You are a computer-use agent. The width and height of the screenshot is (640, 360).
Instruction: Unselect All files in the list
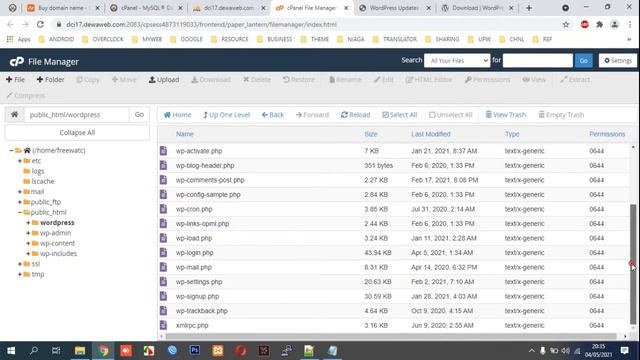451,115
